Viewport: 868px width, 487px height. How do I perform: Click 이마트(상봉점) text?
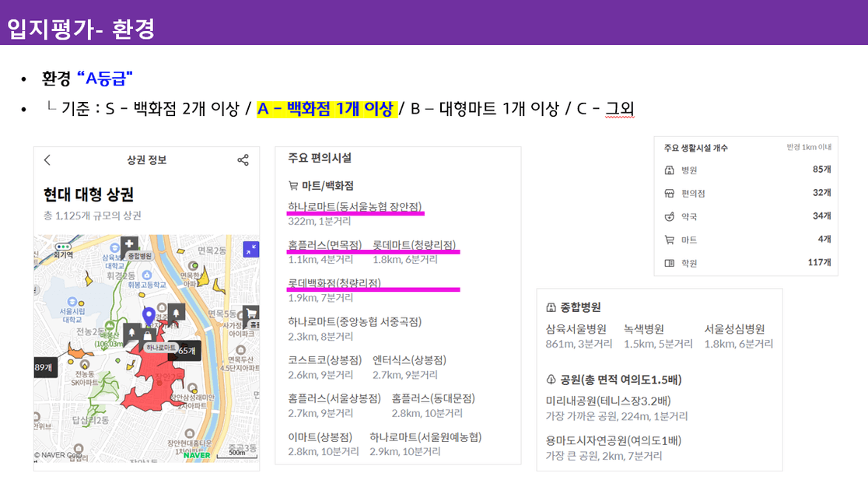tap(320, 436)
